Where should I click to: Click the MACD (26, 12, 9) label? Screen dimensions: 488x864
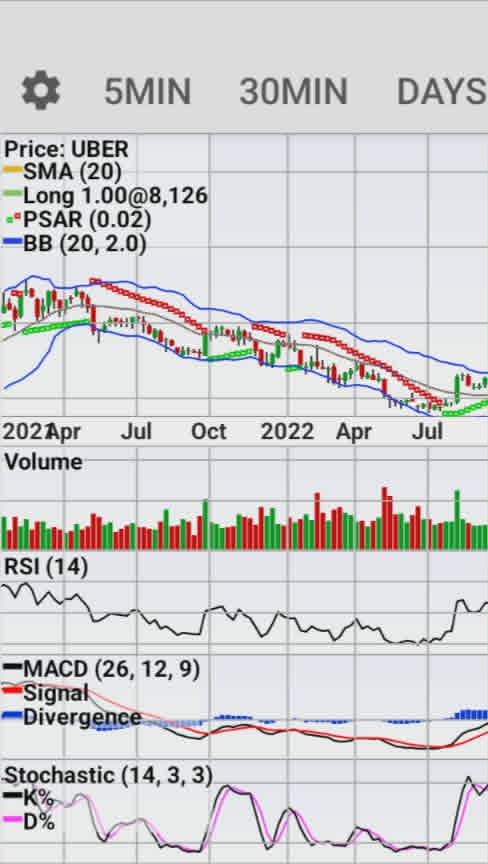click(111, 669)
